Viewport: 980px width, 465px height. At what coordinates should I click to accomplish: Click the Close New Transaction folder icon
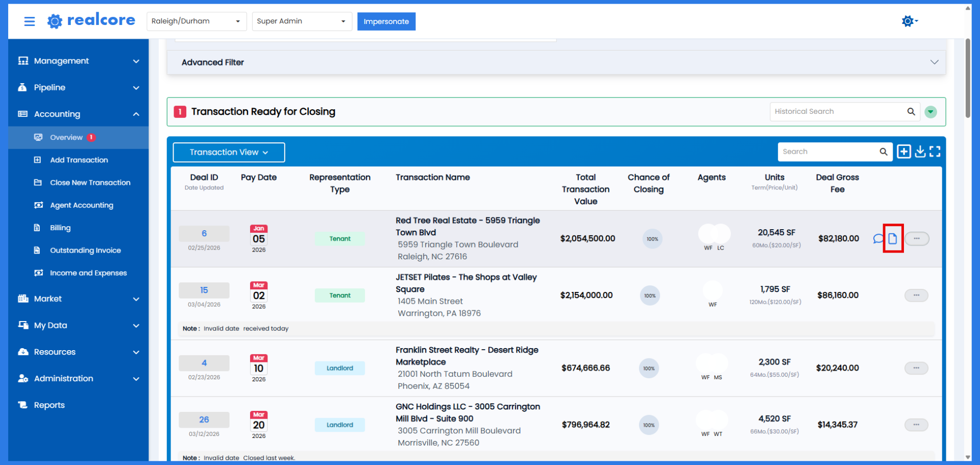point(38,182)
